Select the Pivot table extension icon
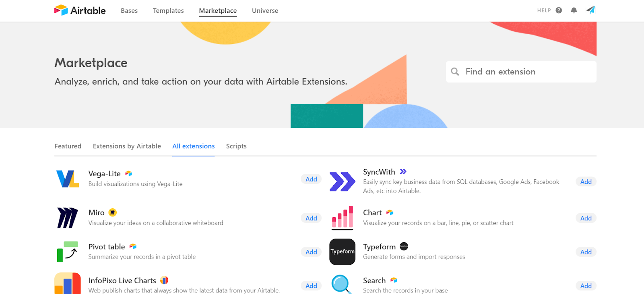 tap(68, 252)
